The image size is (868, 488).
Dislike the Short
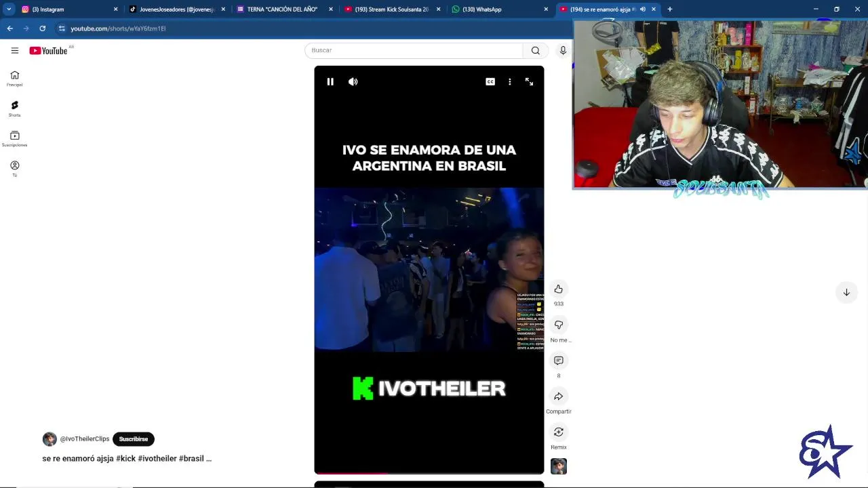559,325
